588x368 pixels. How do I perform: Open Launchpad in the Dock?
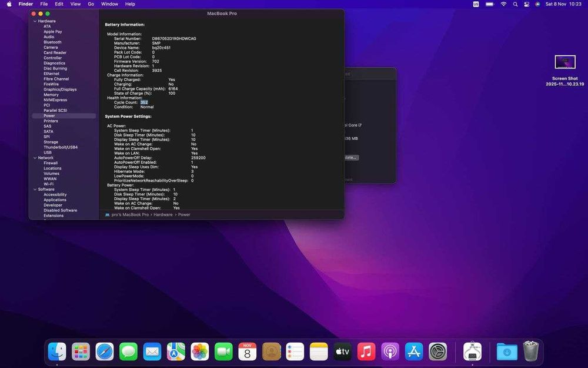pyautogui.click(x=81, y=352)
